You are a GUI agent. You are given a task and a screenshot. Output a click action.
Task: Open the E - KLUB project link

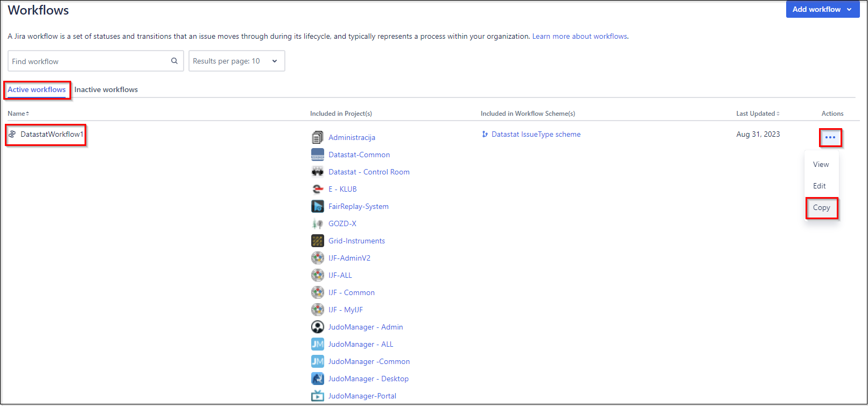(x=342, y=189)
